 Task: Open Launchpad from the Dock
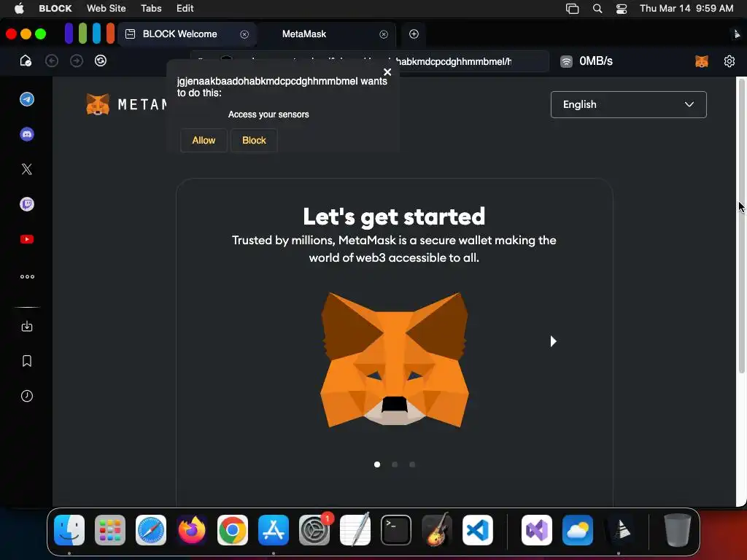point(110,530)
